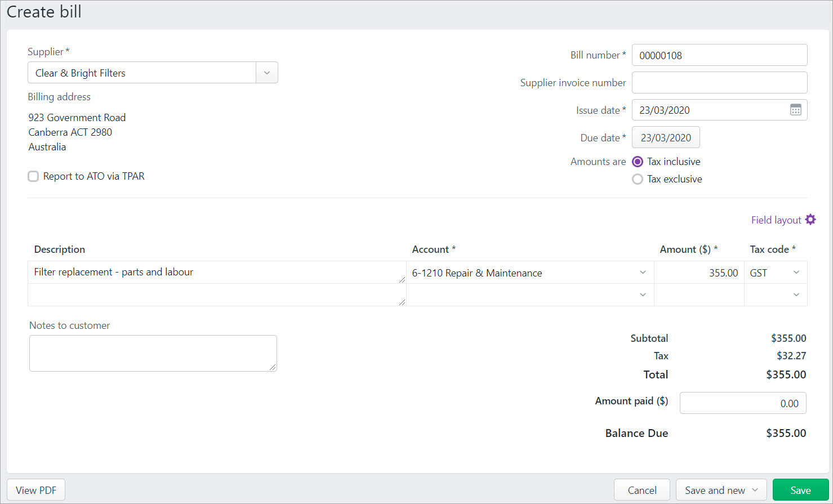Click the 923 Government Road address text
The image size is (833, 504).
(77, 118)
